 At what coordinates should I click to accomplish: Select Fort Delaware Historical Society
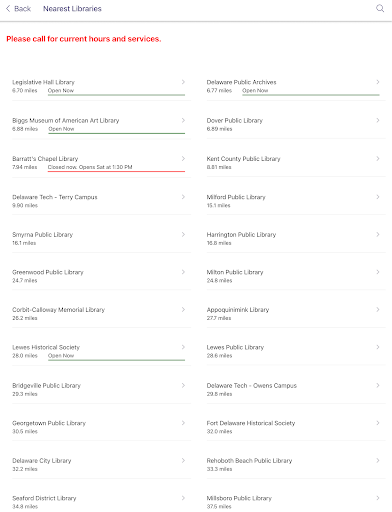coord(296,427)
